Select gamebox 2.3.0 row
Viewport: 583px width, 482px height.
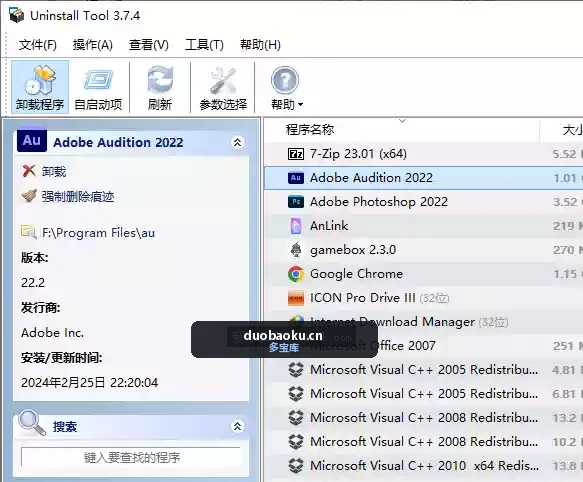pos(423,250)
